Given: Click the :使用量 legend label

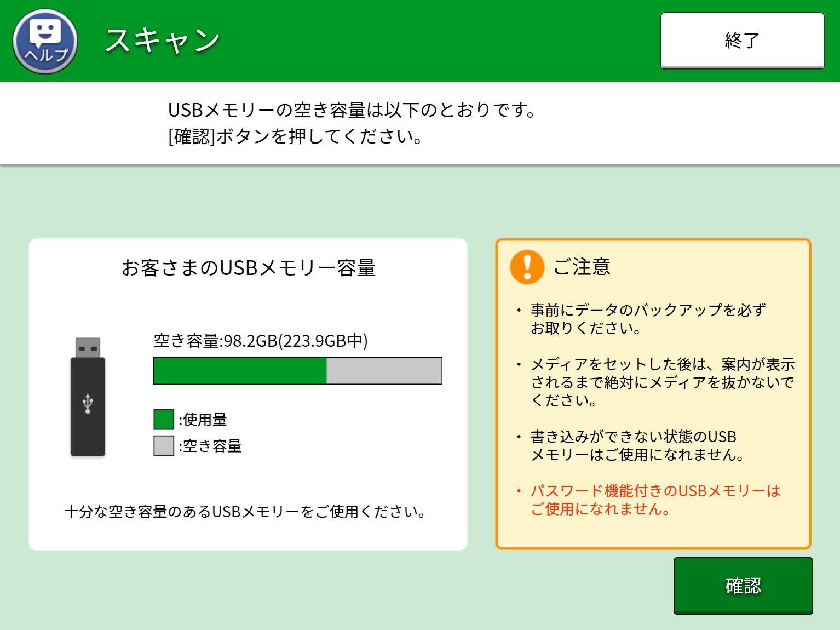Looking at the screenshot, I should [204, 420].
